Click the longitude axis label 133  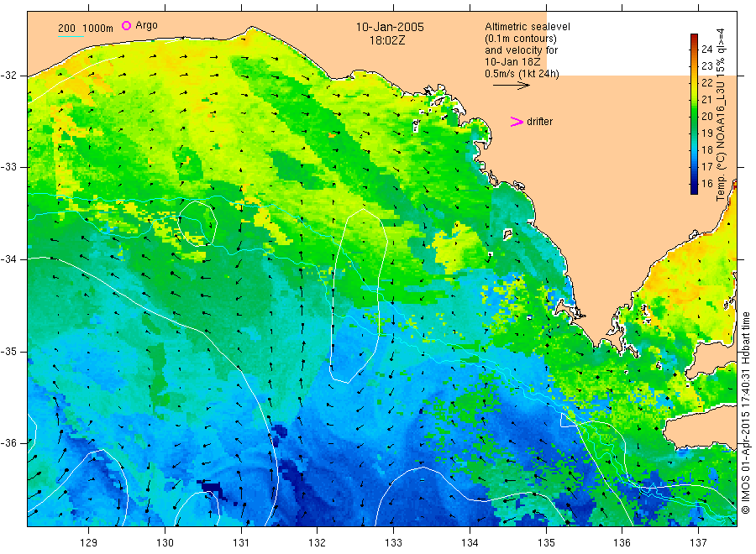coord(393,543)
